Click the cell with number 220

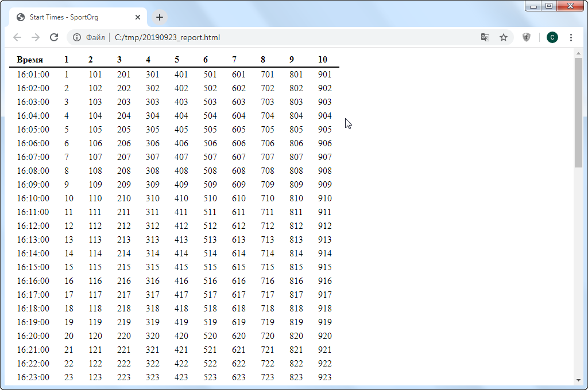point(124,336)
